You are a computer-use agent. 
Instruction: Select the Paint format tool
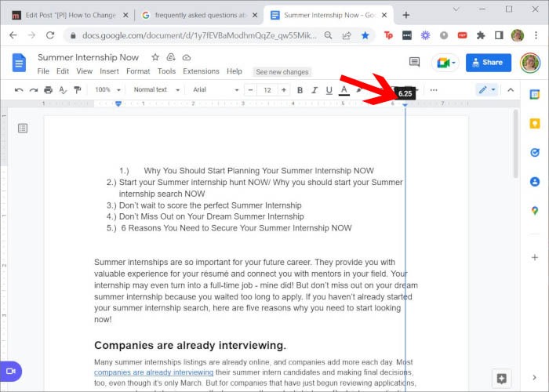(78, 90)
